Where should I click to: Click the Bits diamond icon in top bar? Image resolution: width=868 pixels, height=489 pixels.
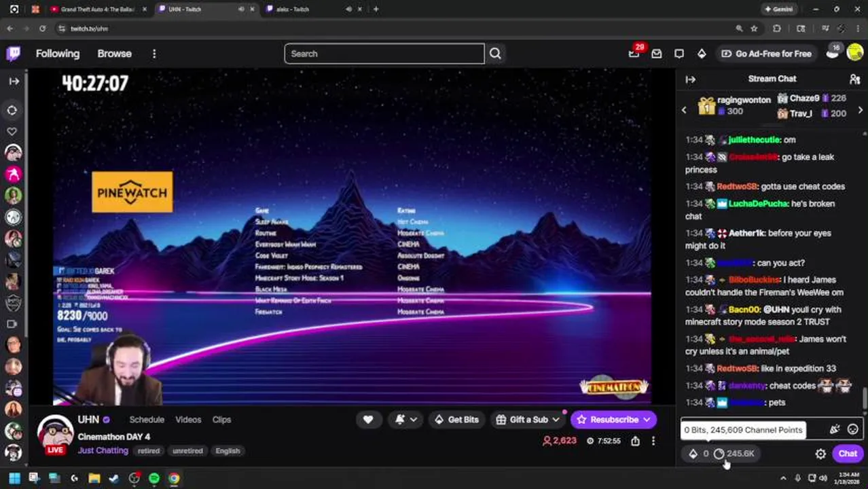(x=702, y=54)
